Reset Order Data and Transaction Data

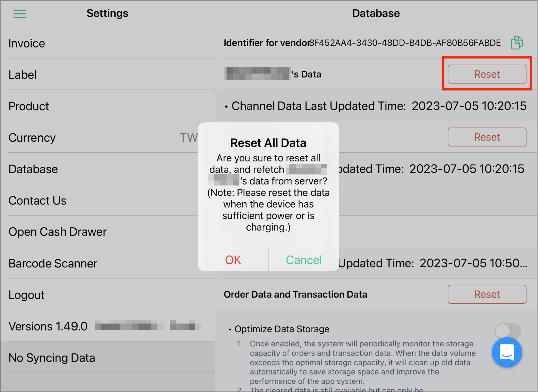(487, 294)
